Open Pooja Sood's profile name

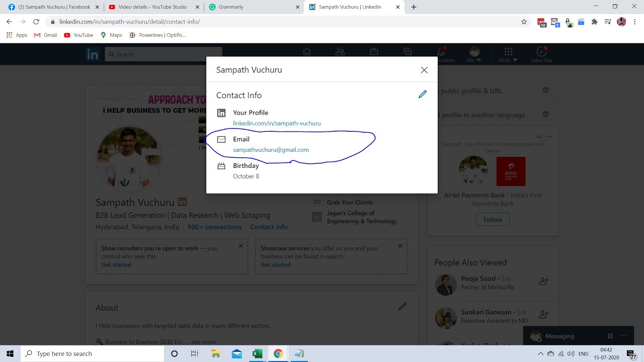[x=478, y=279]
